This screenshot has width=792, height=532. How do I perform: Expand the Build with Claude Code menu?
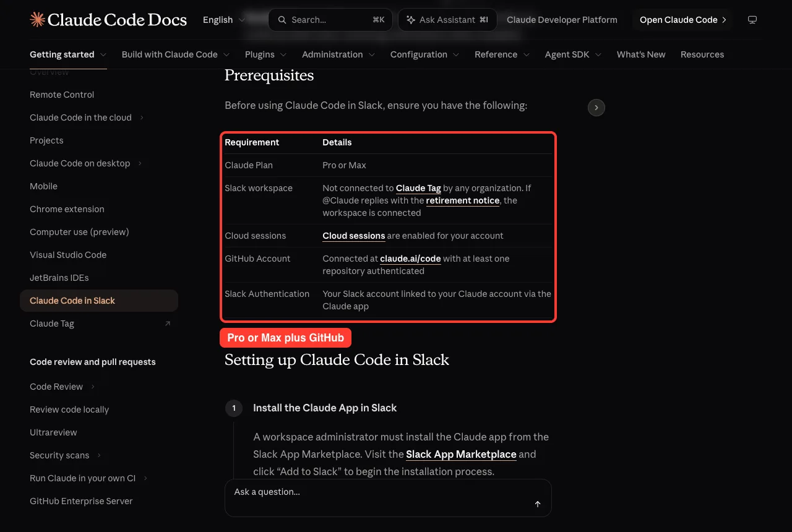[x=176, y=54]
